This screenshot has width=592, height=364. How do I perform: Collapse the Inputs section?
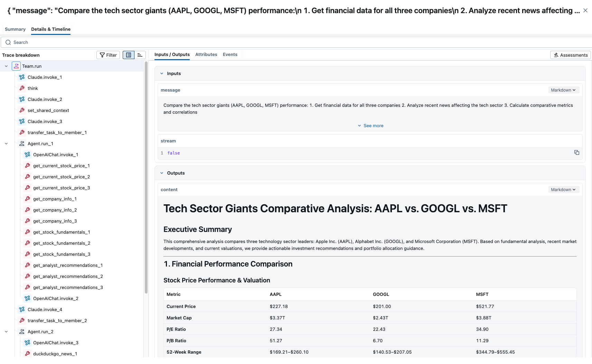point(162,73)
